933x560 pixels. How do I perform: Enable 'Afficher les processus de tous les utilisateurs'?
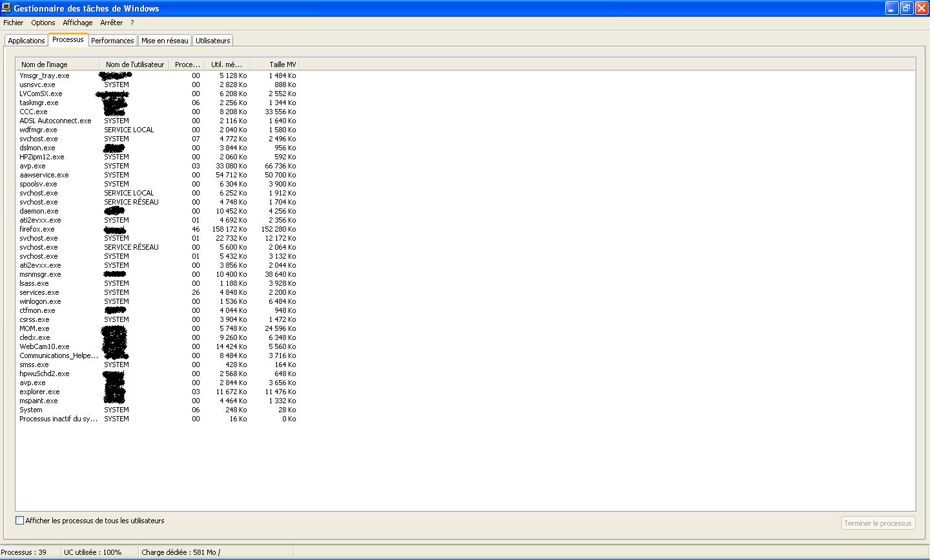[19, 521]
